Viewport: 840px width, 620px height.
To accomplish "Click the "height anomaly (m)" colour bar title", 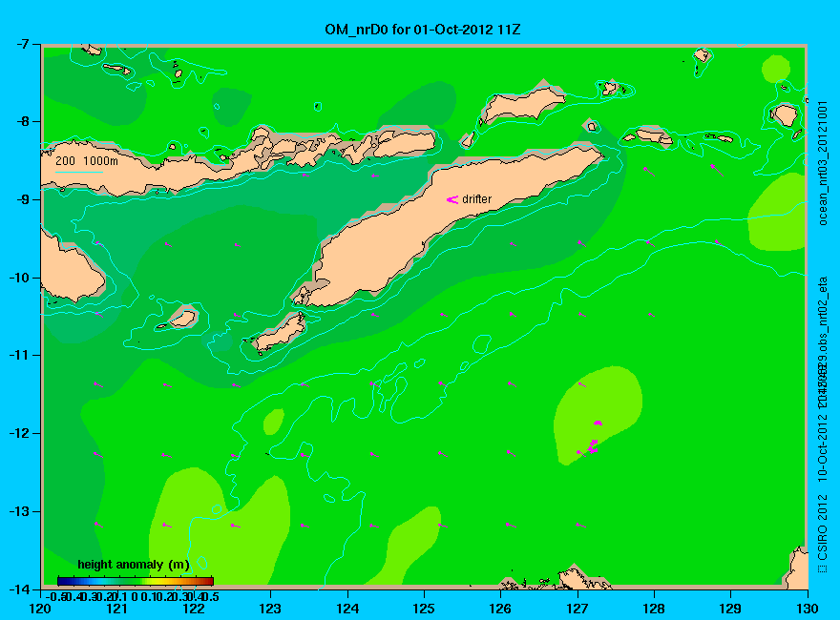I will [134, 565].
